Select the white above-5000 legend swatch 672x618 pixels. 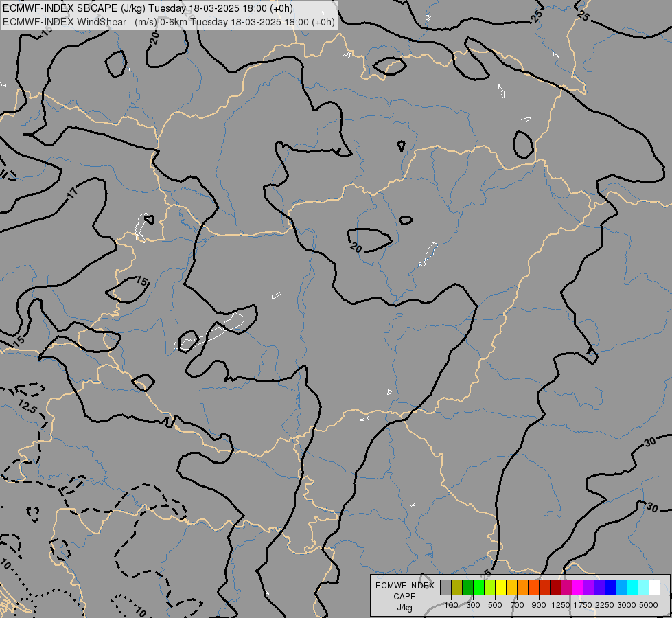click(x=654, y=588)
